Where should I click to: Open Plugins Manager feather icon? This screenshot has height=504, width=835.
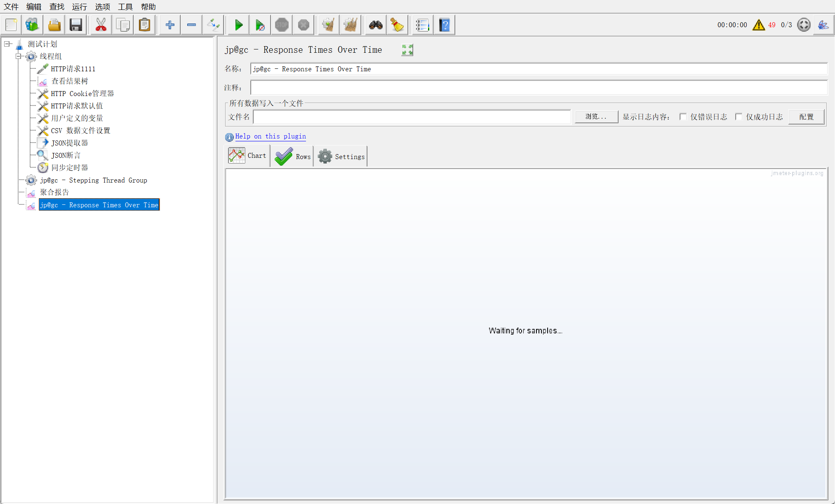tap(823, 25)
